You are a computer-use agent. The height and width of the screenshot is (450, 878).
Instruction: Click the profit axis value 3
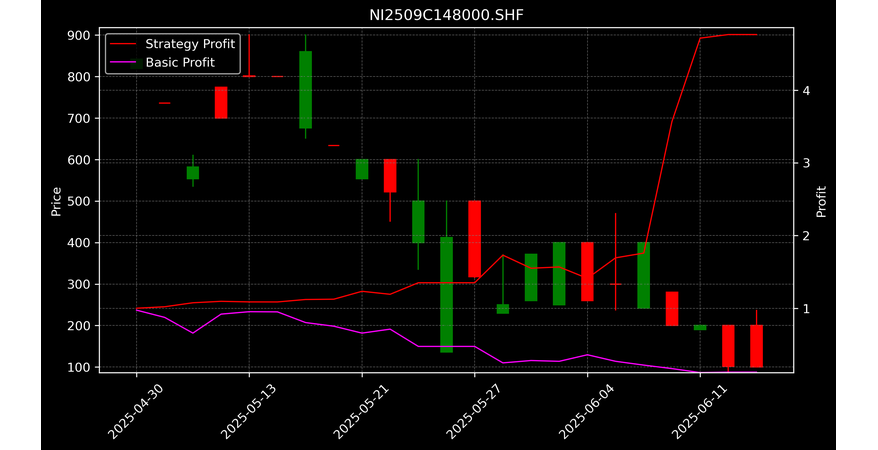(x=805, y=163)
